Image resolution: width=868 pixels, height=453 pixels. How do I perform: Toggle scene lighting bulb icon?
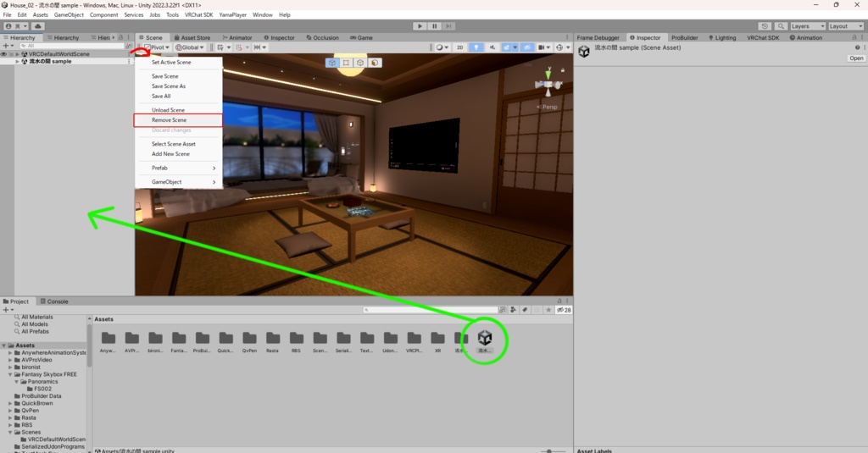pyautogui.click(x=476, y=47)
